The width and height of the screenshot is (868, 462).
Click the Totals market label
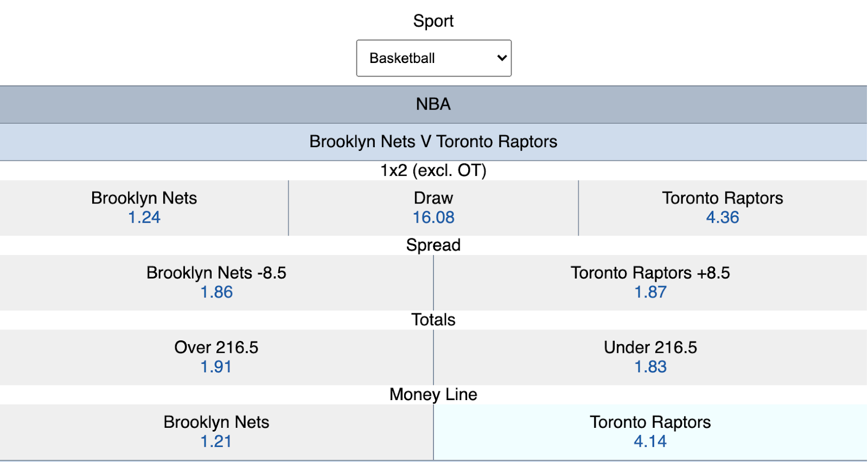click(433, 320)
